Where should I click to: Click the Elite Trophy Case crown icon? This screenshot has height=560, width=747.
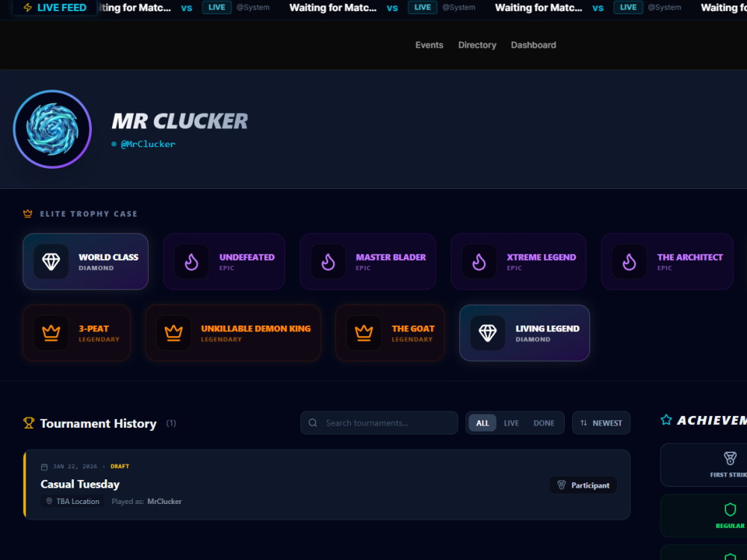(28, 214)
